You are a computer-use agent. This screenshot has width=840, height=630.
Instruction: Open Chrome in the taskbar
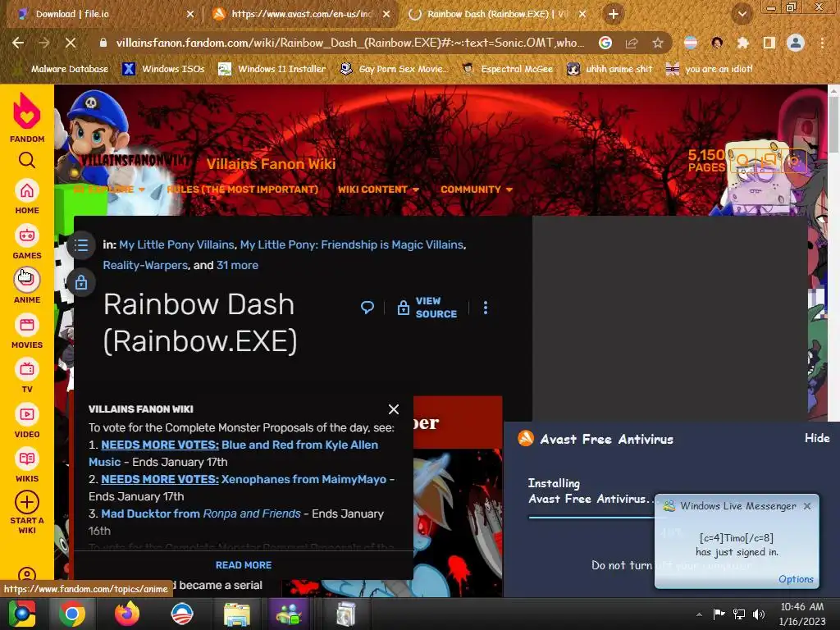[x=72, y=614]
